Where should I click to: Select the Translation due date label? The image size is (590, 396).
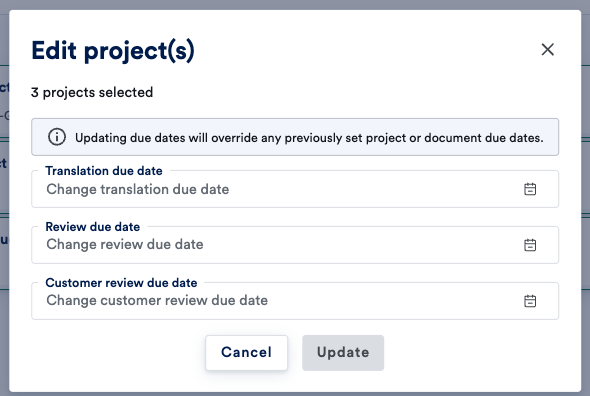point(104,171)
